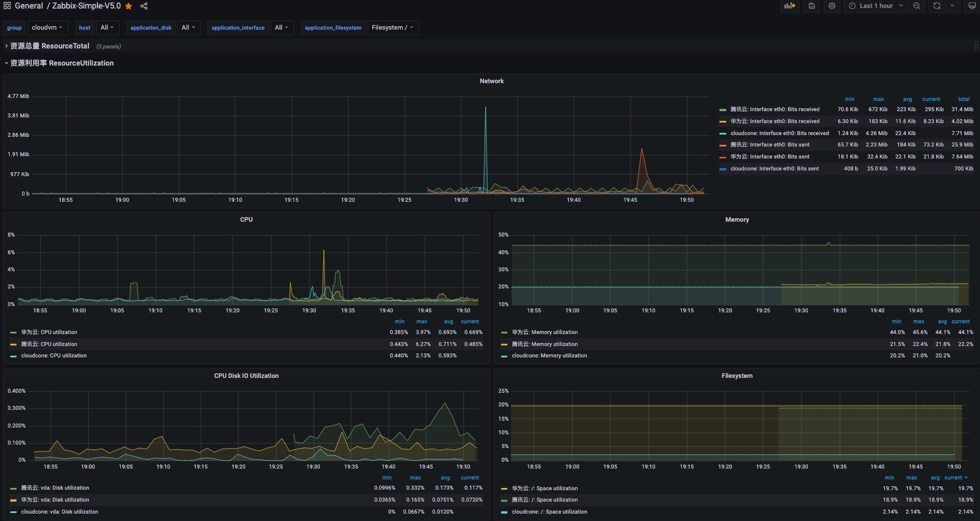The width and height of the screenshot is (980, 521).
Task: Sort Filesystem legend by min column
Action: tap(889, 478)
